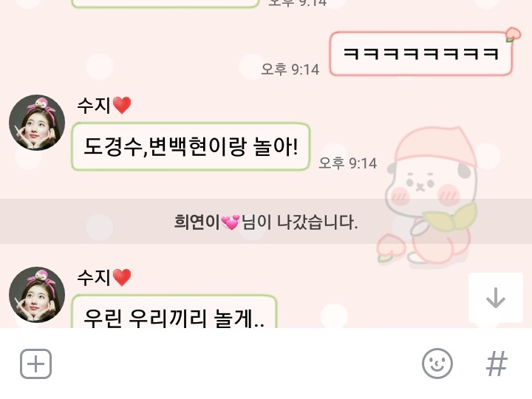Tap the red heart beside 수지 above 도경수 message
Viewport: 532px width, 399px height.
[x=122, y=105]
